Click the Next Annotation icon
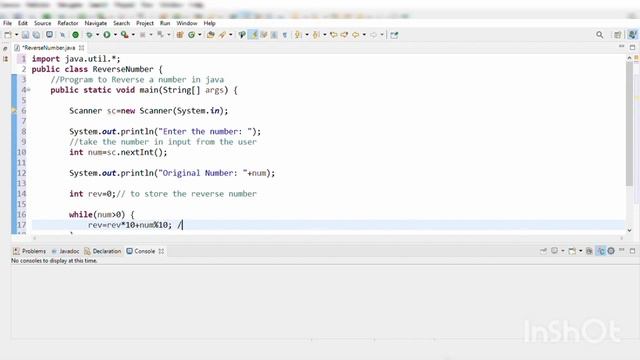This screenshot has height=360, width=640. 298,35
